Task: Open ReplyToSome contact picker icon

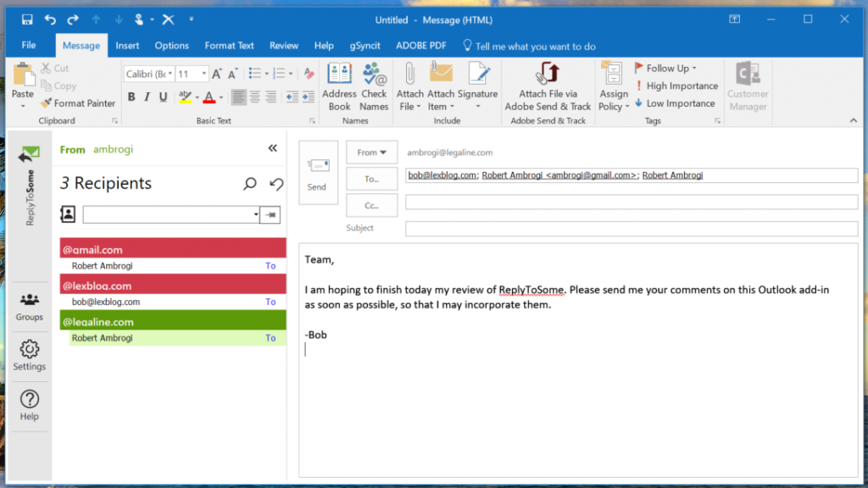Action: [68, 214]
